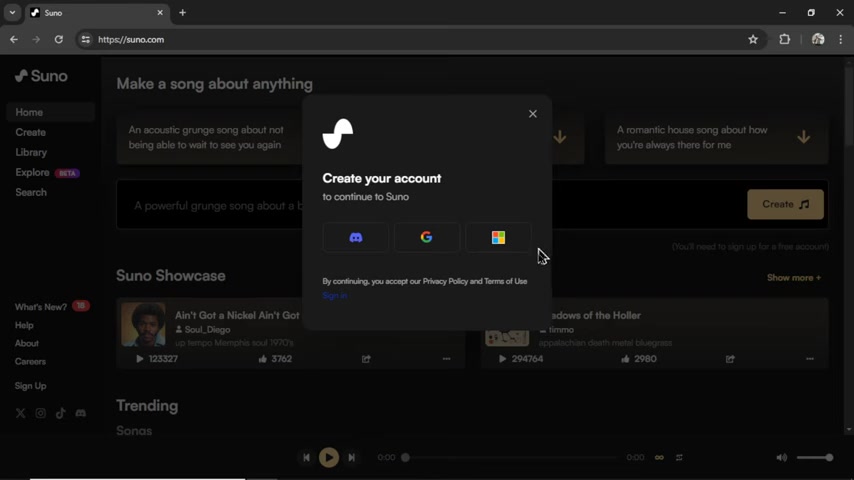The width and height of the screenshot is (854, 480).
Task: Like the Ain't Got a Nickel song
Action: point(263,359)
